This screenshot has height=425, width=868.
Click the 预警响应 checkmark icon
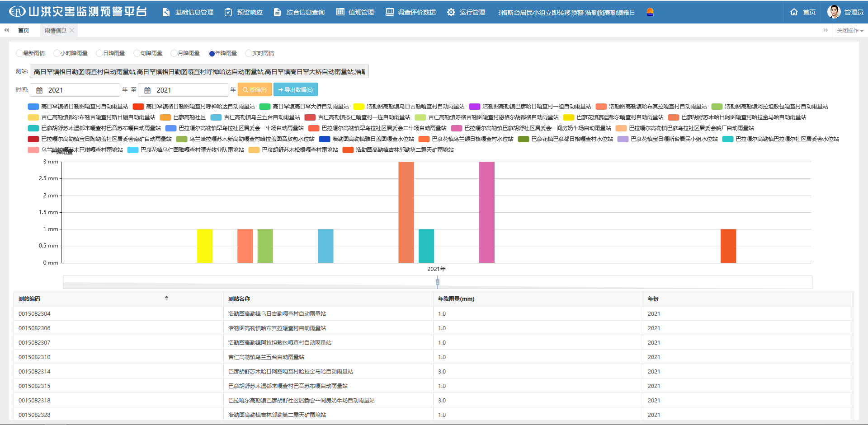[228, 12]
